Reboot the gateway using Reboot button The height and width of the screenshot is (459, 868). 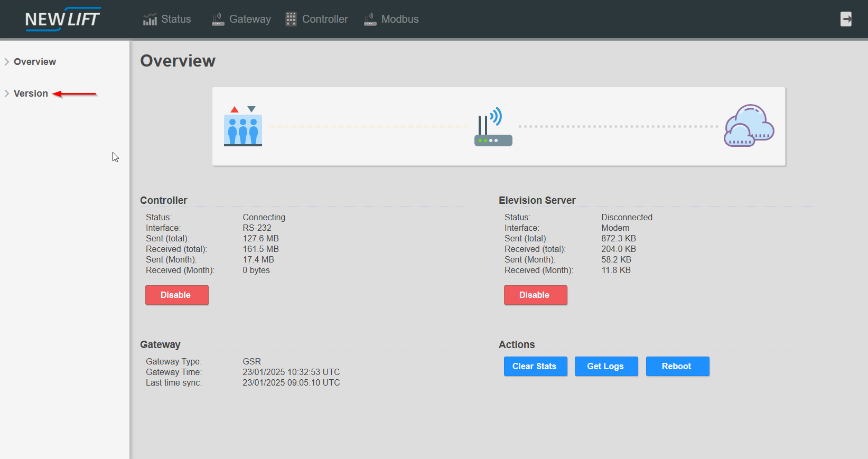[677, 366]
